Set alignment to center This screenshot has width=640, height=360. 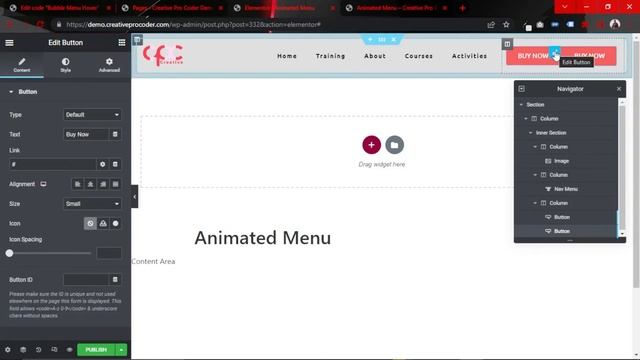(90, 184)
